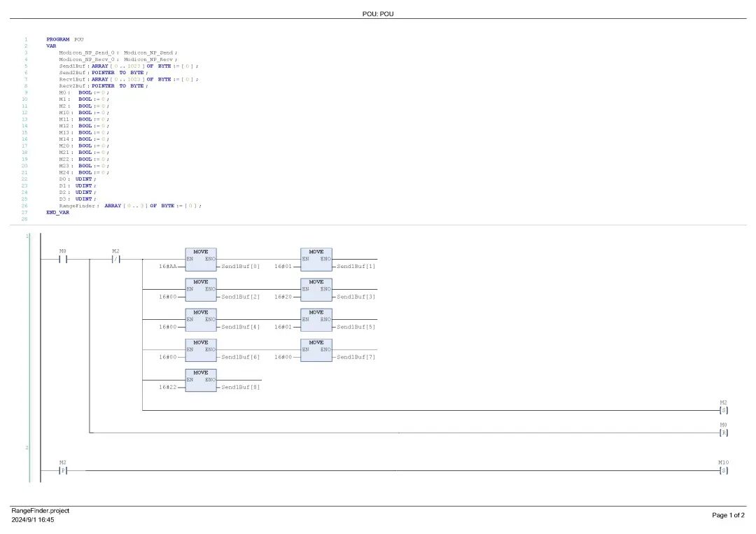The height and width of the screenshot is (534, 756).
Task: Select the M0 reset coil
Action: coord(723,433)
